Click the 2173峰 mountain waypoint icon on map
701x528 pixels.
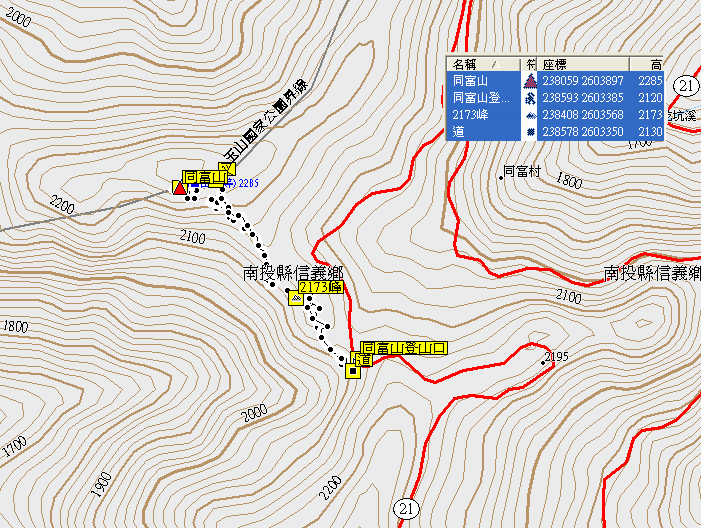(295, 297)
